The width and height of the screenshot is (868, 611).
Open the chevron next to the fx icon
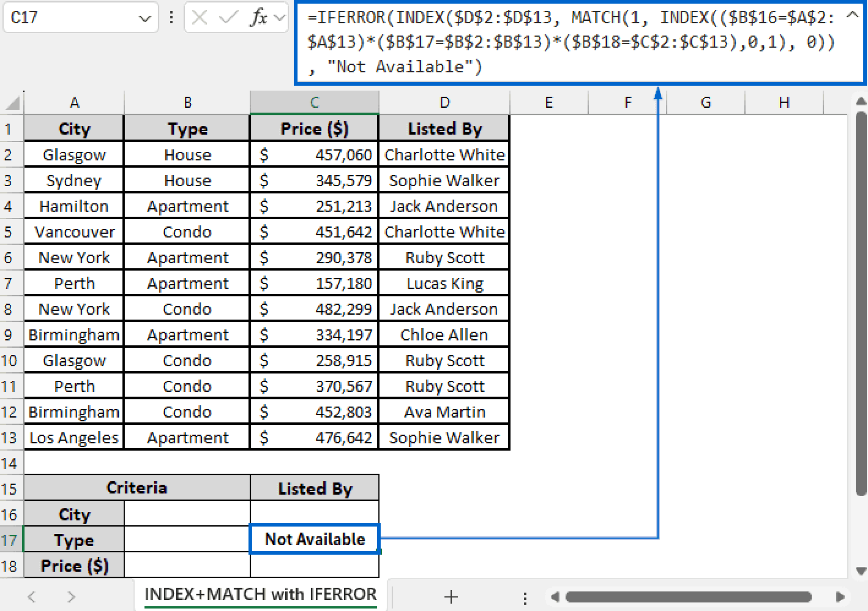point(278,17)
